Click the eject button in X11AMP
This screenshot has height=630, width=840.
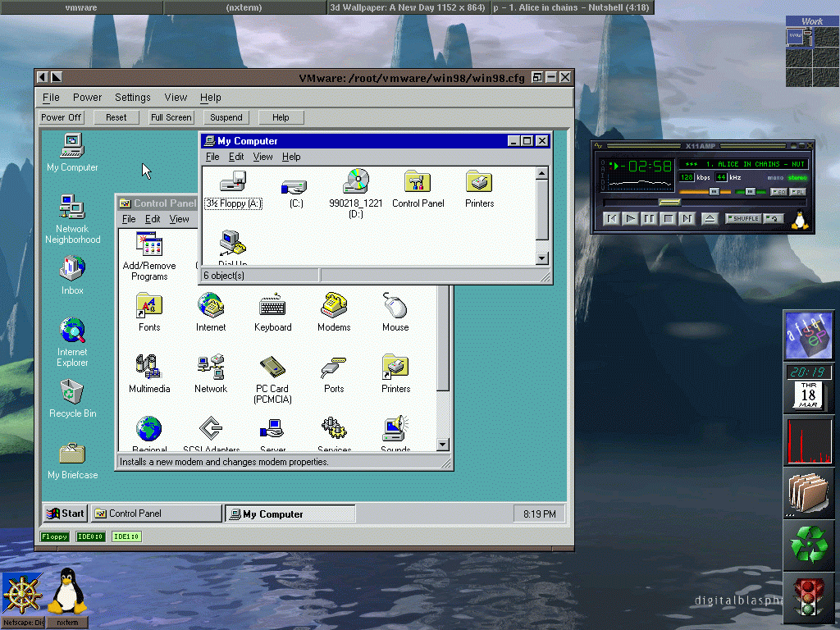(x=710, y=218)
